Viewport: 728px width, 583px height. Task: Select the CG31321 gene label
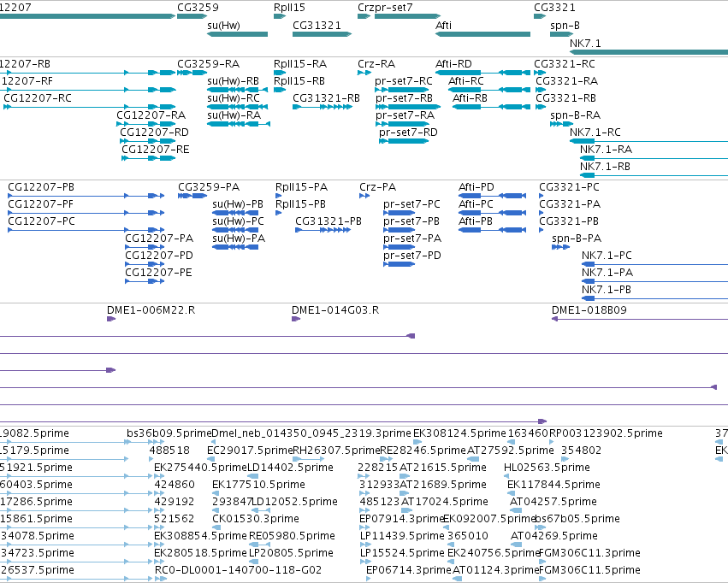(317, 26)
